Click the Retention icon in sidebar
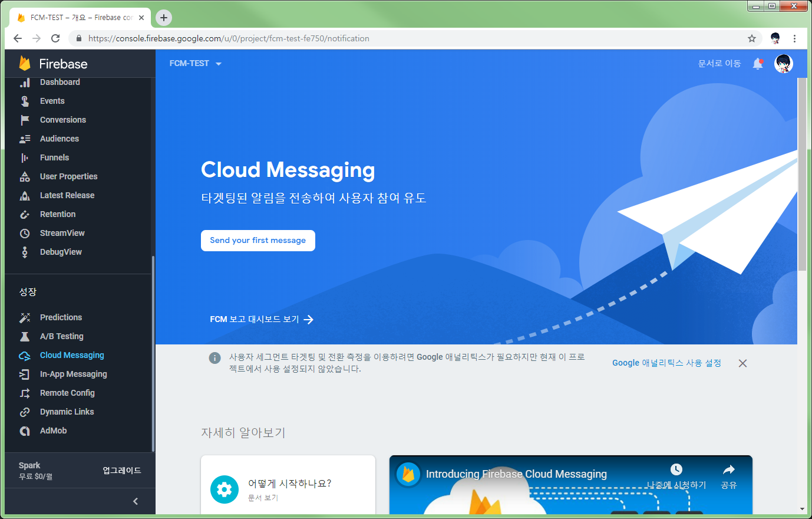 click(25, 215)
